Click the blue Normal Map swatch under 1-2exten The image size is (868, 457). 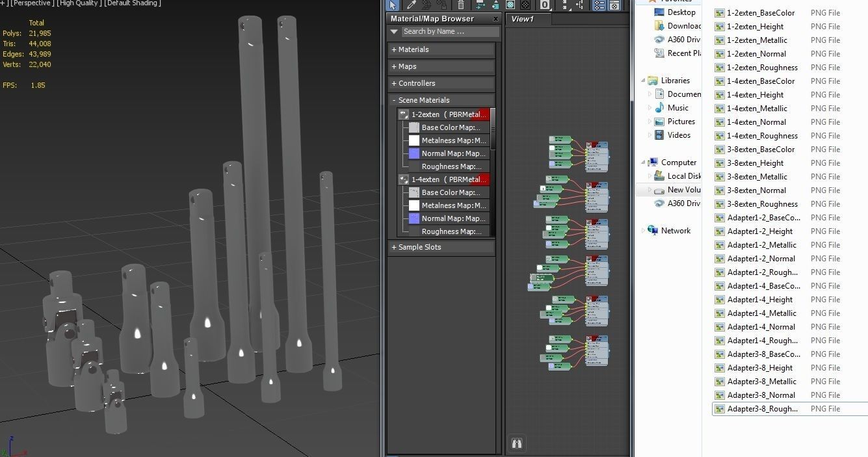(414, 153)
